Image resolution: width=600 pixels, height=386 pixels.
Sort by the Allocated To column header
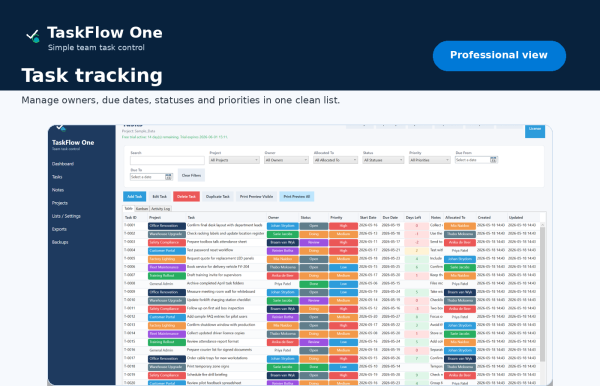tap(455, 217)
